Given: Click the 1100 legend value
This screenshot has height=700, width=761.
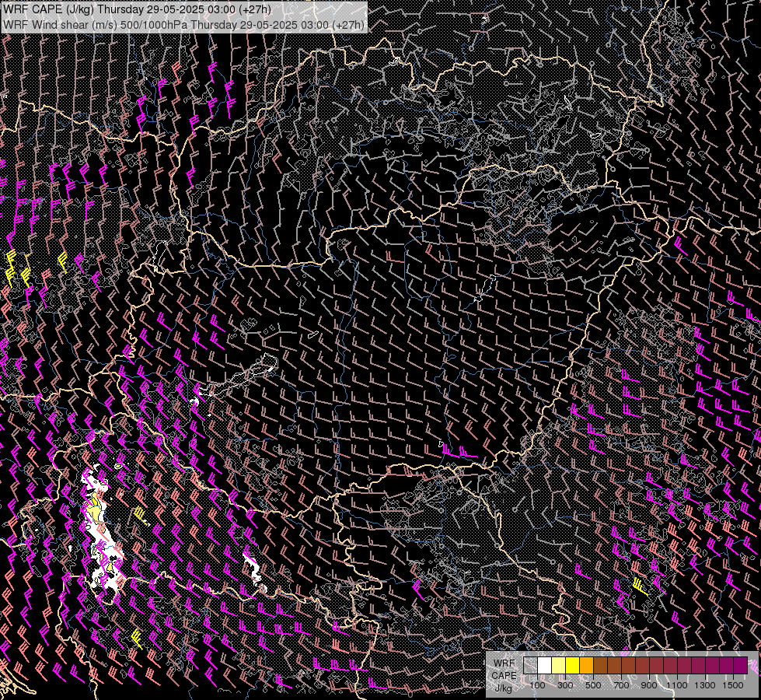Looking at the screenshot, I should (676, 685).
